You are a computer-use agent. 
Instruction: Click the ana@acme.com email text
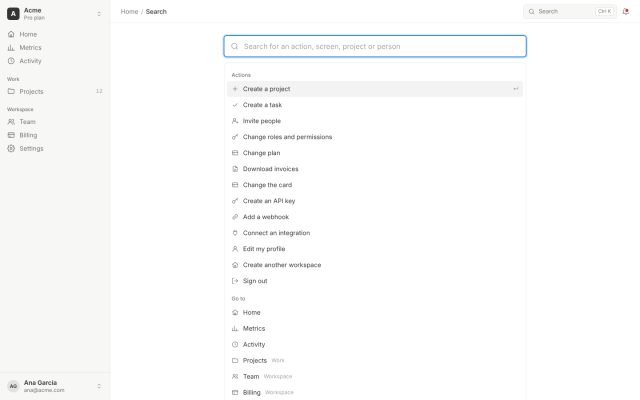44,390
